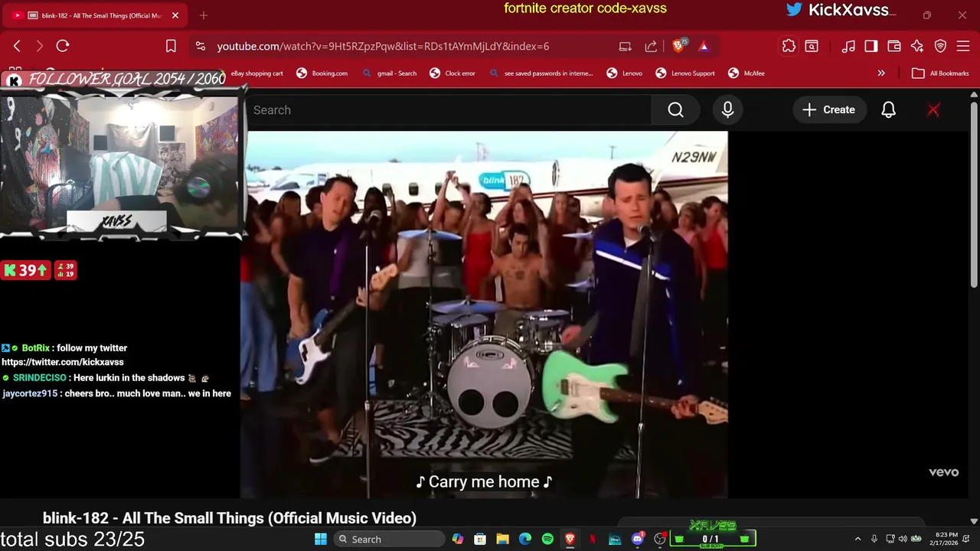Open the McAfee bookmark
Viewport: 980px width, 551px height.
(746, 73)
